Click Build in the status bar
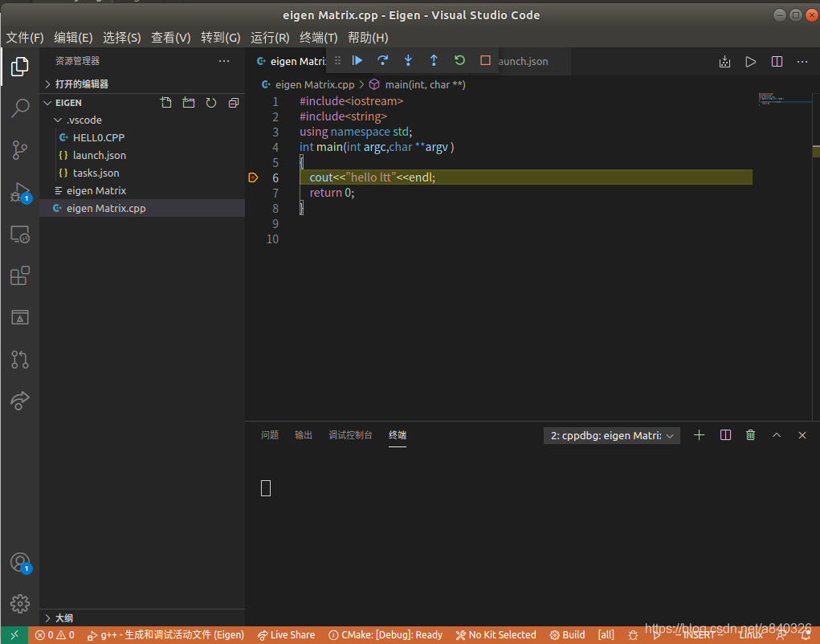 click(x=567, y=635)
